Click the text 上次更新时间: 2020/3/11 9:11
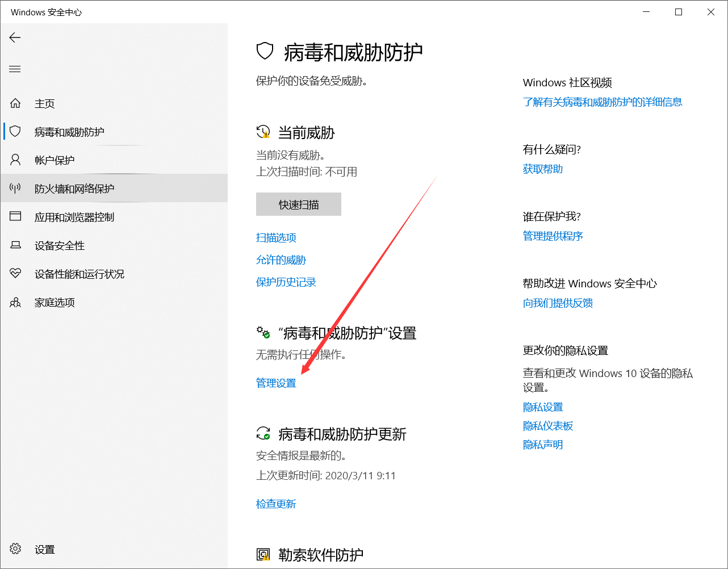The image size is (728, 569). click(x=326, y=475)
